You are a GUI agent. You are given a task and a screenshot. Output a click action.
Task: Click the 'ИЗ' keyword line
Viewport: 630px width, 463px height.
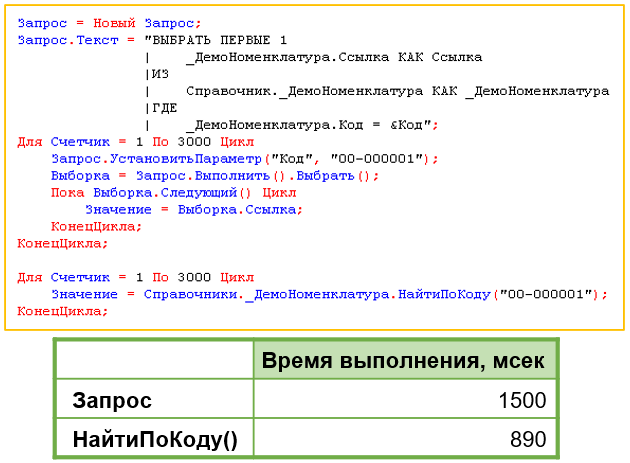point(160,74)
